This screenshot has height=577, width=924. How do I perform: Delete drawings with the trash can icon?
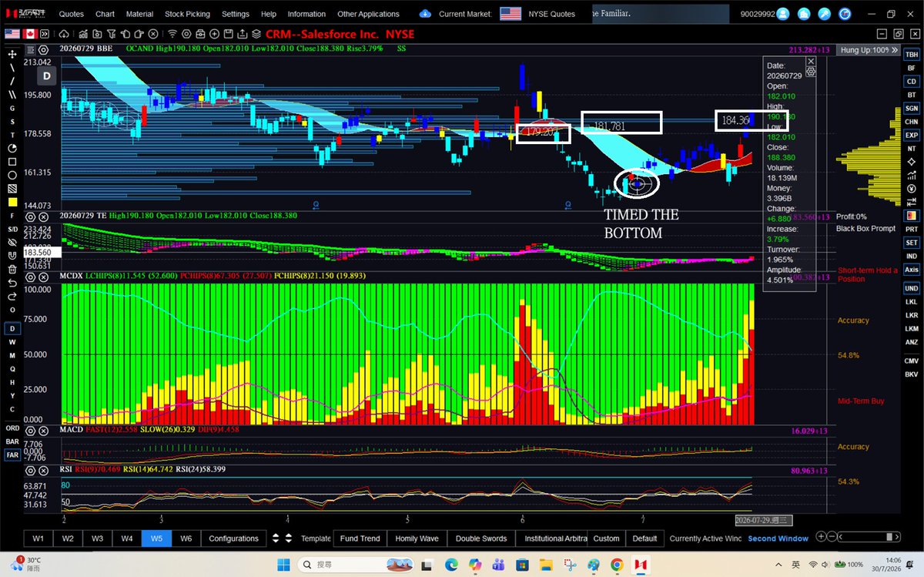click(12, 269)
